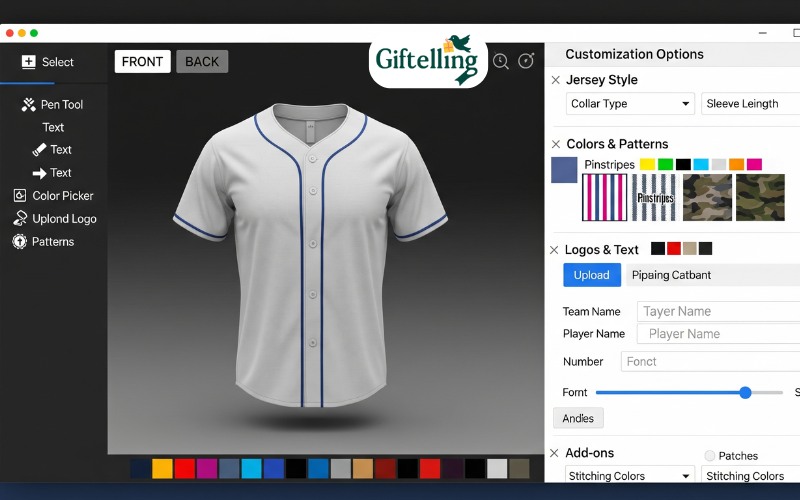The width and height of the screenshot is (800, 500).
Task: Select the Pinstripes labeled pattern thumbnail
Action: pyautogui.click(x=655, y=197)
